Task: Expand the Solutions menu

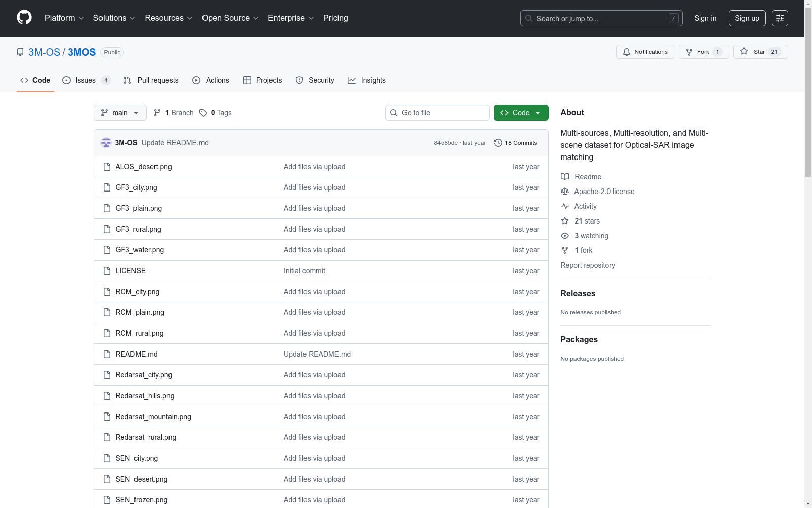Action: coord(114,18)
